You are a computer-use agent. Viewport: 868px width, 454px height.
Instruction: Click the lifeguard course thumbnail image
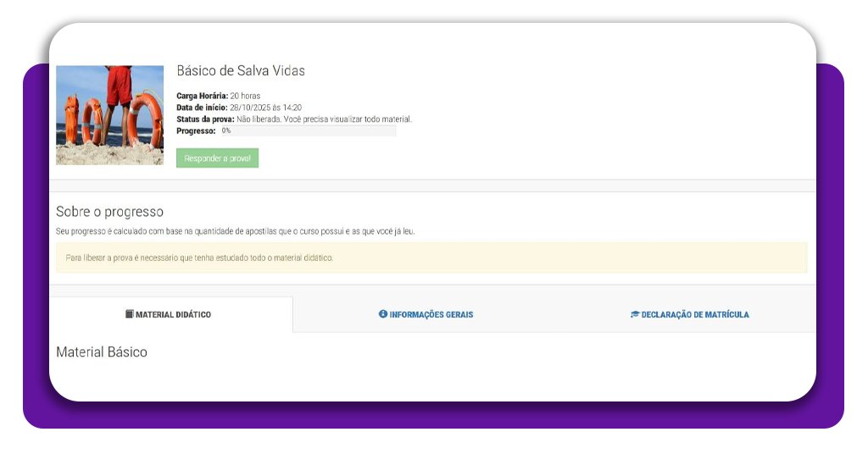tap(109, 115)
